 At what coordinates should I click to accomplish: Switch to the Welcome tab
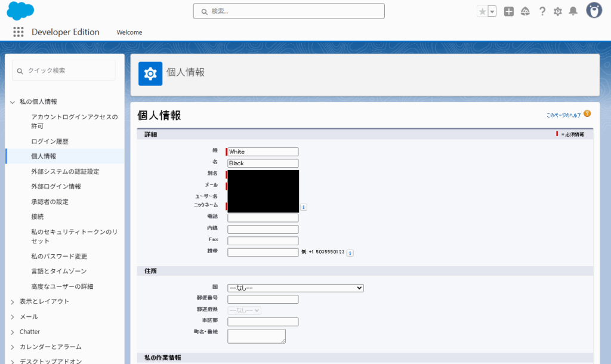tap(129, 32)
